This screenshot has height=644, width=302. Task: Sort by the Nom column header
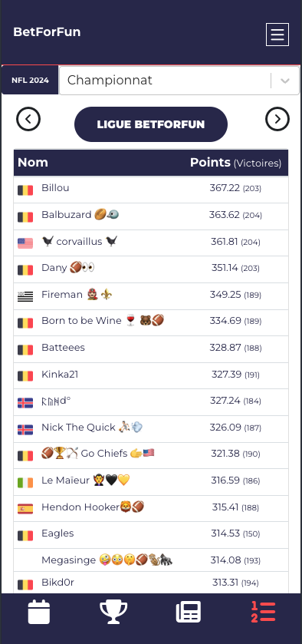[33, 163]
